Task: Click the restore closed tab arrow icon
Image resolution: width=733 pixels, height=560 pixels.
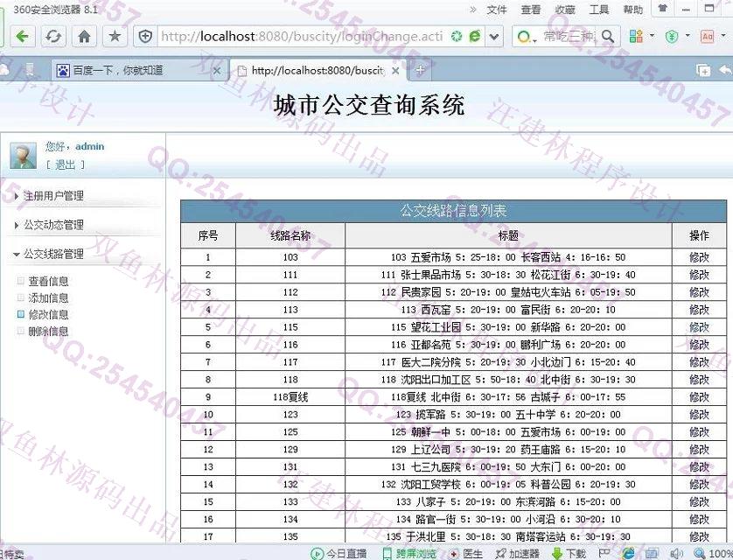Action: point(725,70)
